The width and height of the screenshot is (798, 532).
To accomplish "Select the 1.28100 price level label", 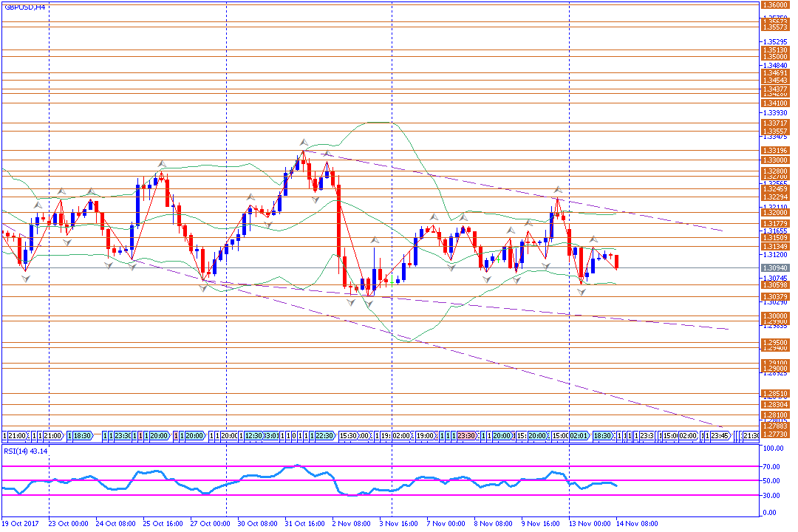I will coord(774,415).
